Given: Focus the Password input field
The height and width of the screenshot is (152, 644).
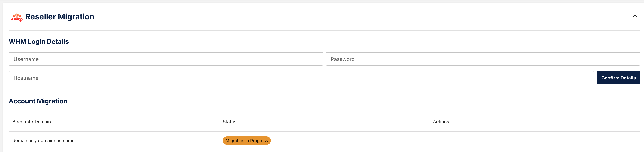Looking at the screenshot, I should click(x=483, y=59).
